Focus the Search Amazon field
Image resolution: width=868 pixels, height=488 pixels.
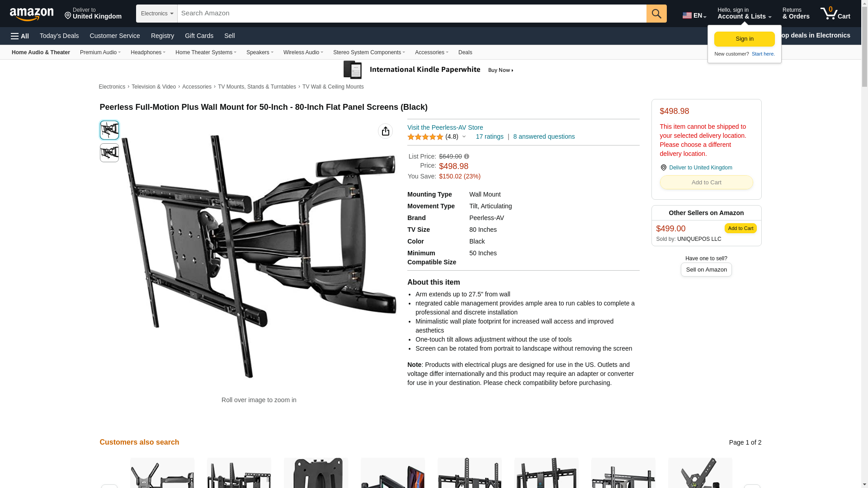[412, 14]
